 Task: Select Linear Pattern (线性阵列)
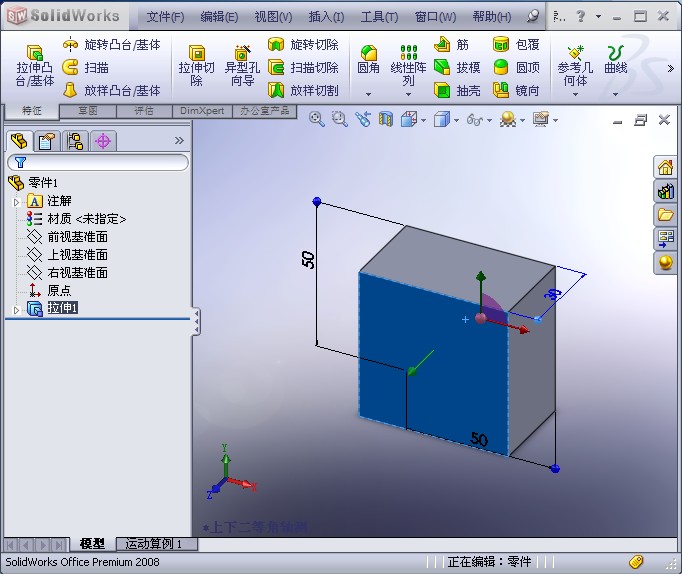pyautogui.click(x=408, y=65)
